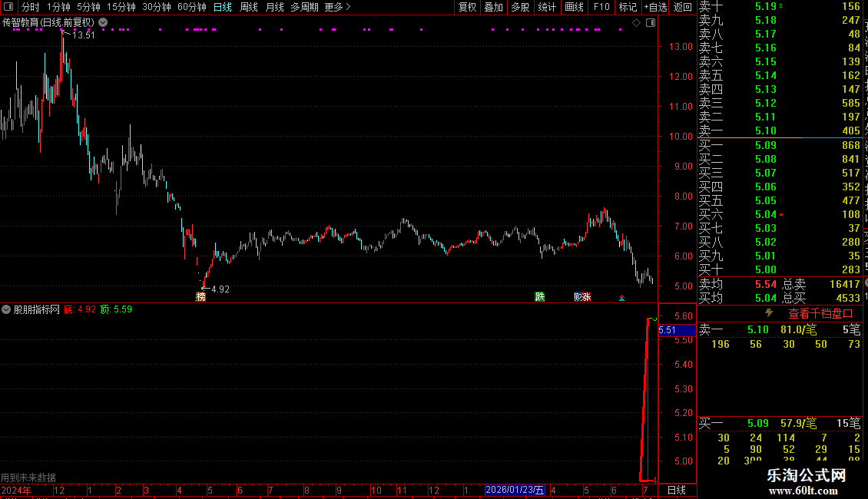Click 查看千档盘口 link

click(x=820, y=314)
